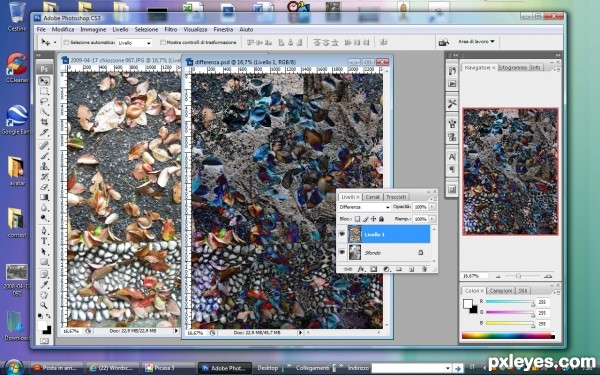The width and height of the screenshot is (600, 375).
Task: Toggle lock position icon
Action: point(373,219)
